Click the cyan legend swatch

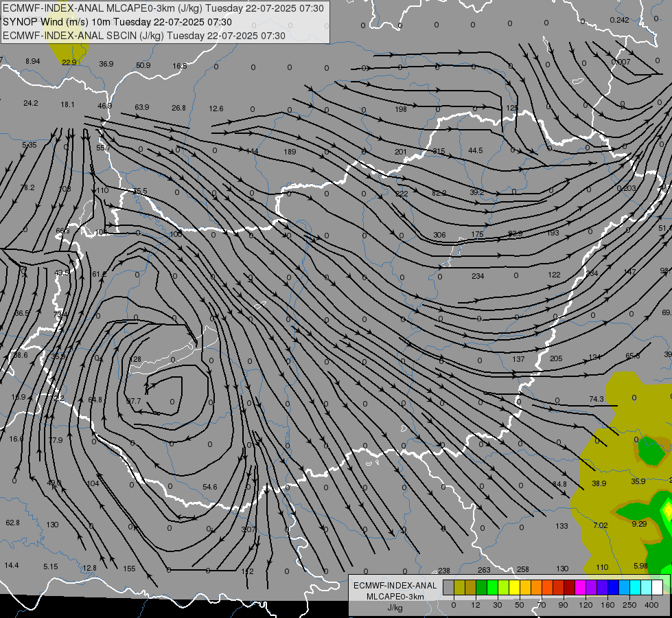[x=636, y=587]
